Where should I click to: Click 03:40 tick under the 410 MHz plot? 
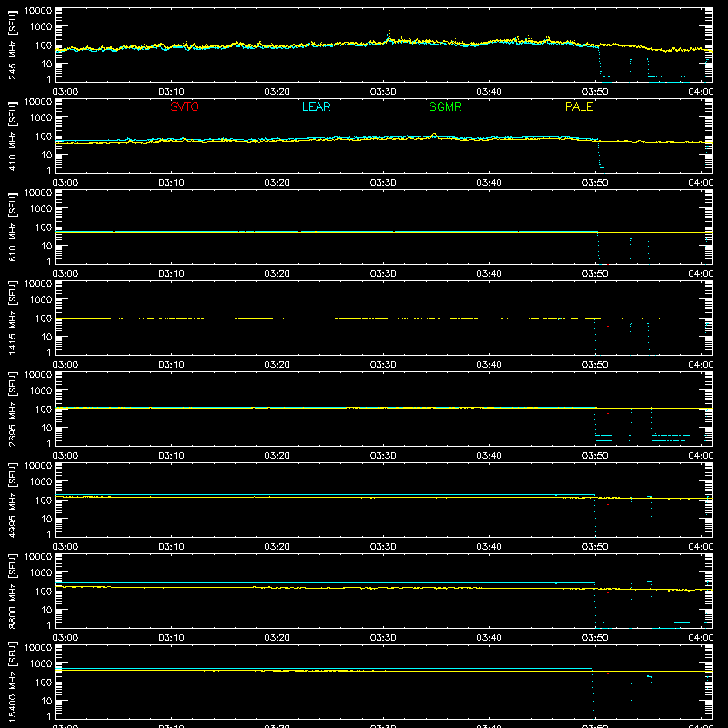pos(489,183)
